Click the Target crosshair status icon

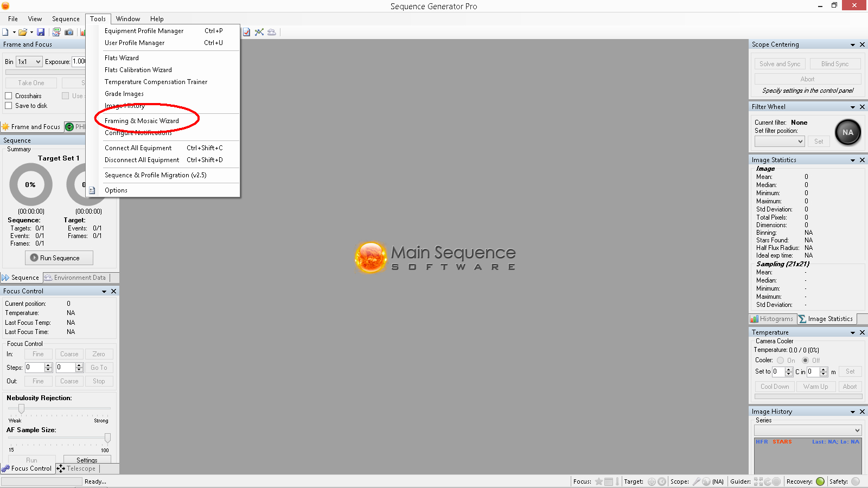(x=652, y=481)
